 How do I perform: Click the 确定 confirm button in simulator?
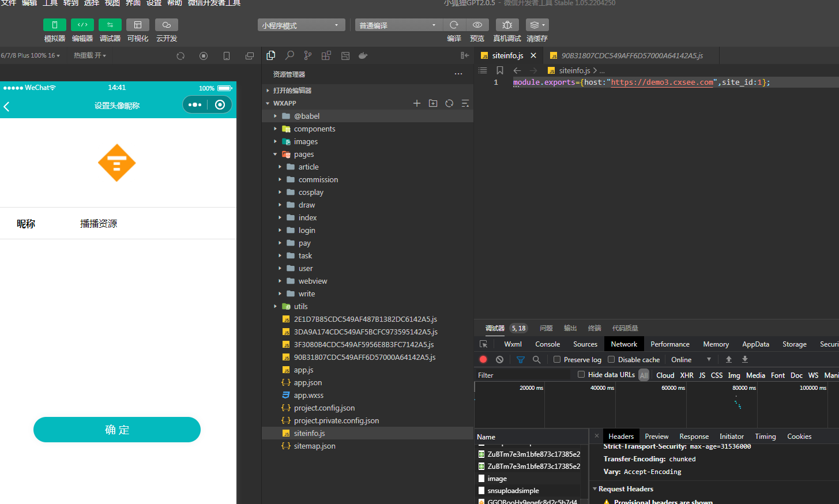tap(117, 430)
